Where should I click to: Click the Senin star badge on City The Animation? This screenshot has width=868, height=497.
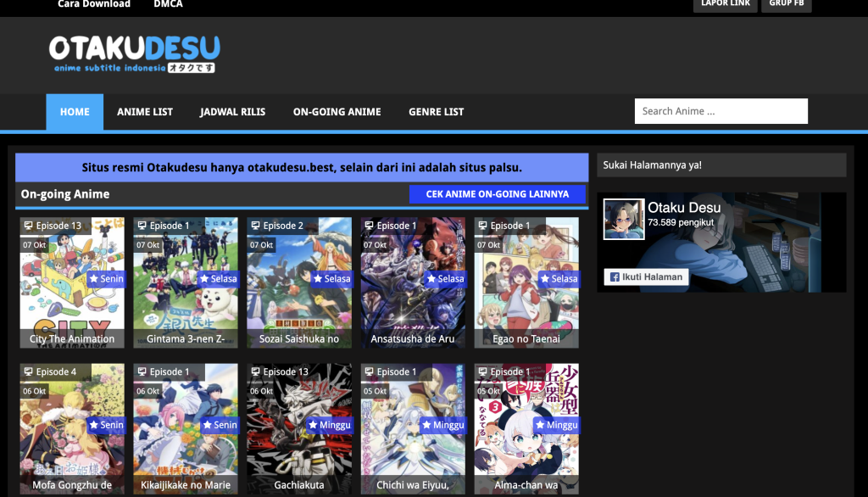pyautogui.click(x=107, y=279)
